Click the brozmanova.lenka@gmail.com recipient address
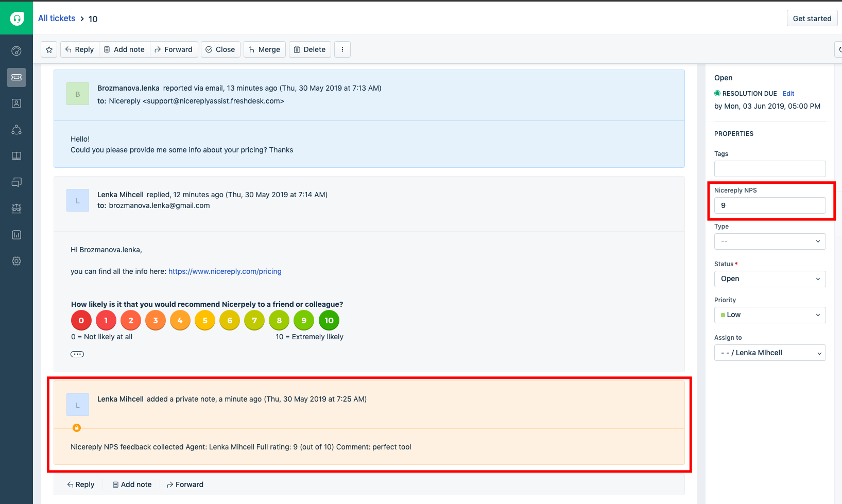The height and width of the screenshot is (504, 842). [x=160, y=205]
